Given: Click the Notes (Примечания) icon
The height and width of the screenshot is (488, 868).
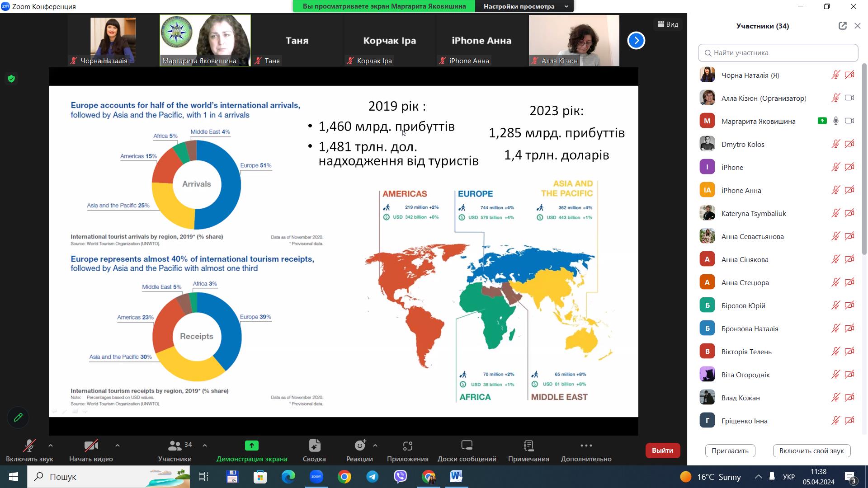Looking at the screenshot, I should 528,446.
